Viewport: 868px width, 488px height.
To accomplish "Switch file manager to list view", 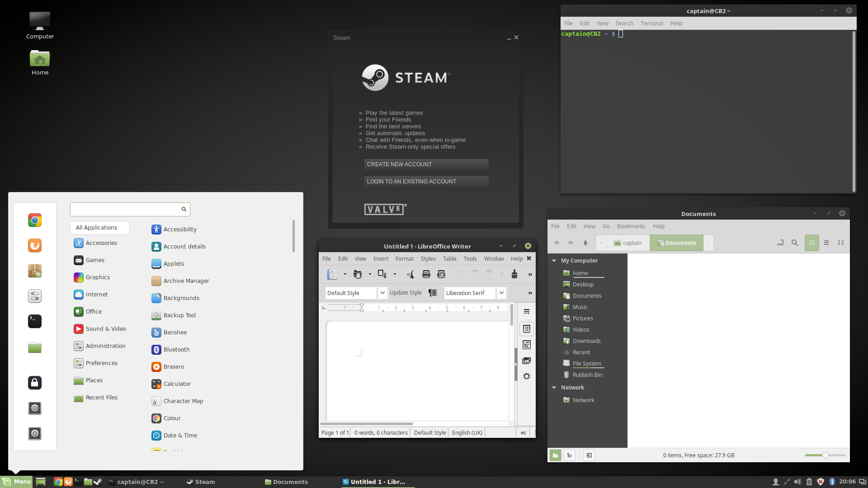I will pos(826,243).
